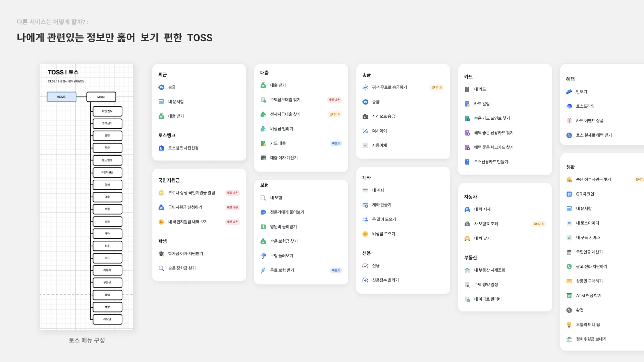Screen dimensions: 644x362
Task: Click the TOSS menu diagram thumbnail title
Action: point(63,72)
